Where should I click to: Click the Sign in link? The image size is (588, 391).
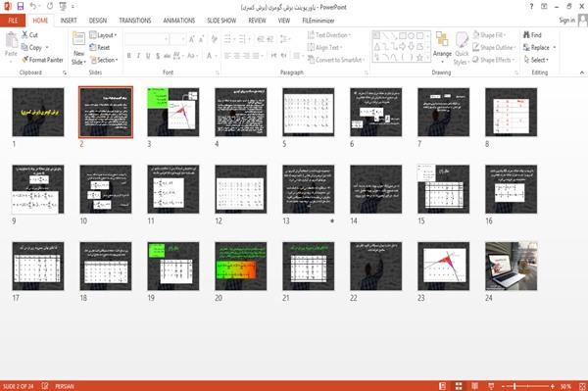tap(566, 21)
